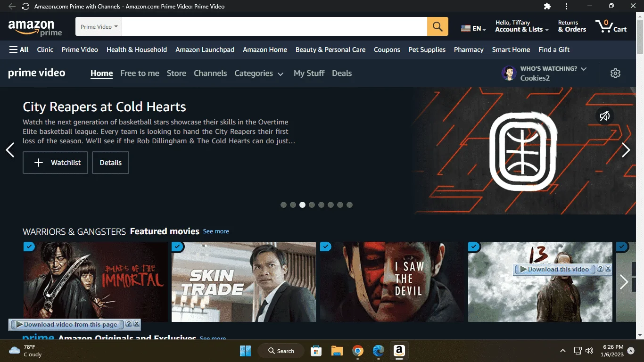
Task: Show more Featured movies with the row arrow
Action: coord(624,282)
